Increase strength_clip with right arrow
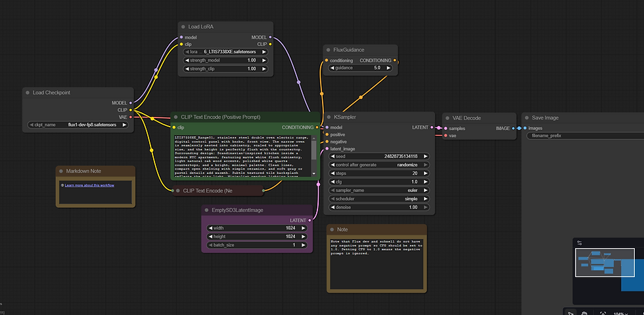This screenshot has height=315, width=644. (x=264, y=69)
